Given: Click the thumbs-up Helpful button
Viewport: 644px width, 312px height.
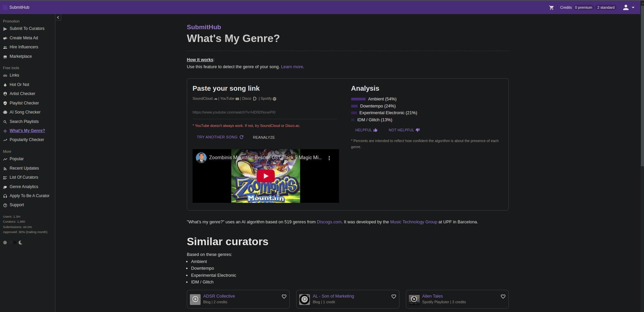Looking at the screenshot, I should (x=366, y=130).
